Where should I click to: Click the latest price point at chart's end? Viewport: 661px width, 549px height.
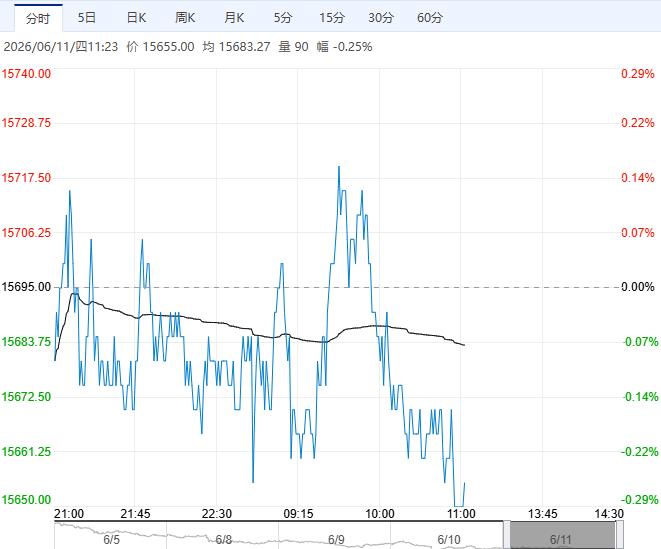click(x=464, y=483)
